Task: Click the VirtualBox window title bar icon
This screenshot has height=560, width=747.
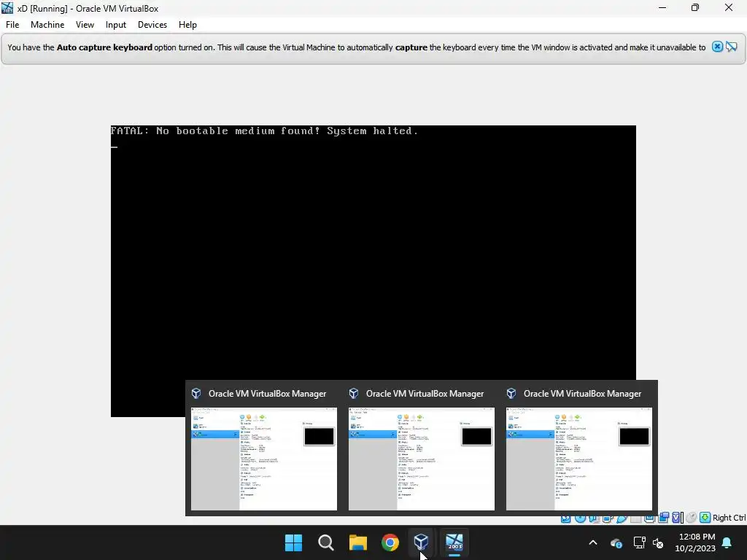Action: pyautogui.click(x=7, y=7)
